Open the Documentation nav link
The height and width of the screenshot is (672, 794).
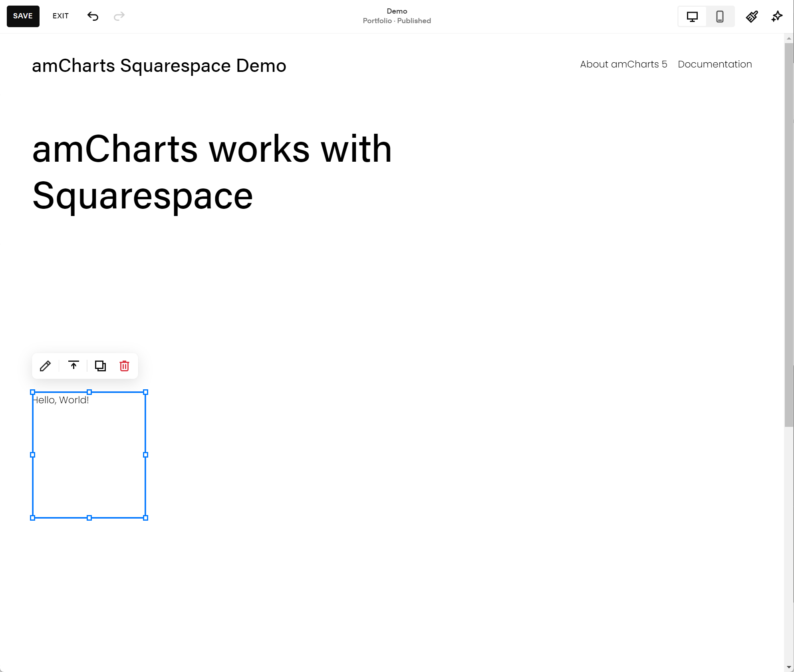click(x=715, y=64)
